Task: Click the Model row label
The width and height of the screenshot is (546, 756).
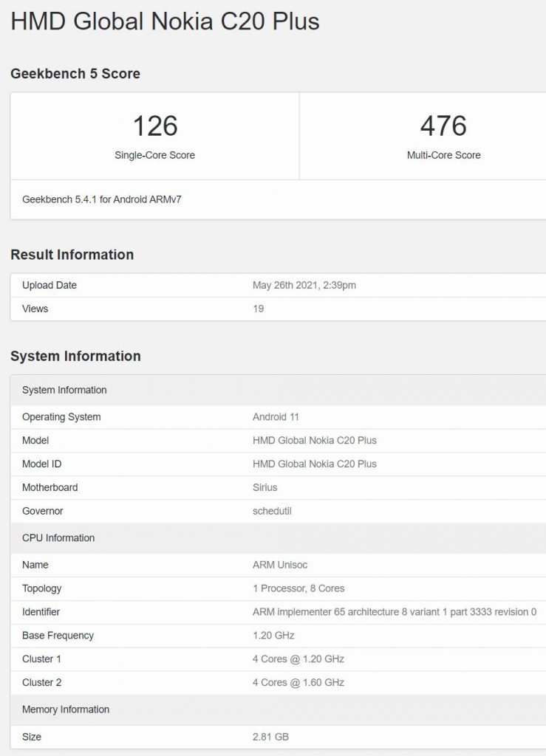Action: [x=35, y=441]
